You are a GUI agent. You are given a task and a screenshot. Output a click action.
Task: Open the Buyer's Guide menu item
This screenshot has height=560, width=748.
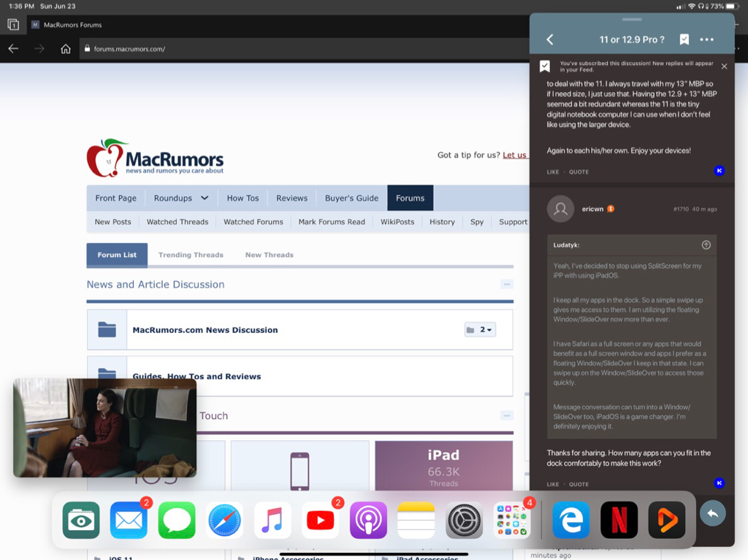point(351,198)
